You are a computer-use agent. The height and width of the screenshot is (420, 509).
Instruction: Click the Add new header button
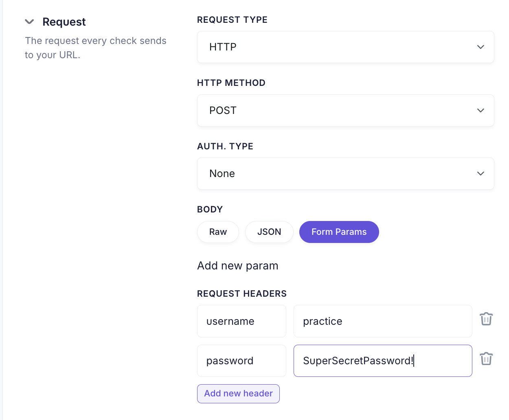238,394
